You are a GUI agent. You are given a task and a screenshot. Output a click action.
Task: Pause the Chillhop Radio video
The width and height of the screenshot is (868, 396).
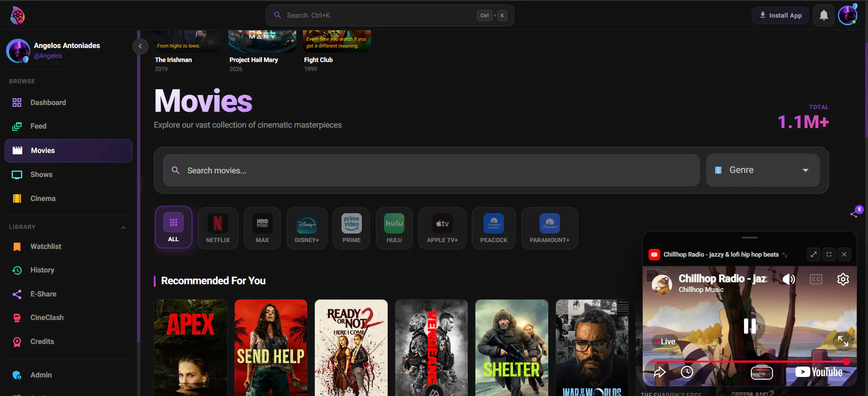coord(750,326)
